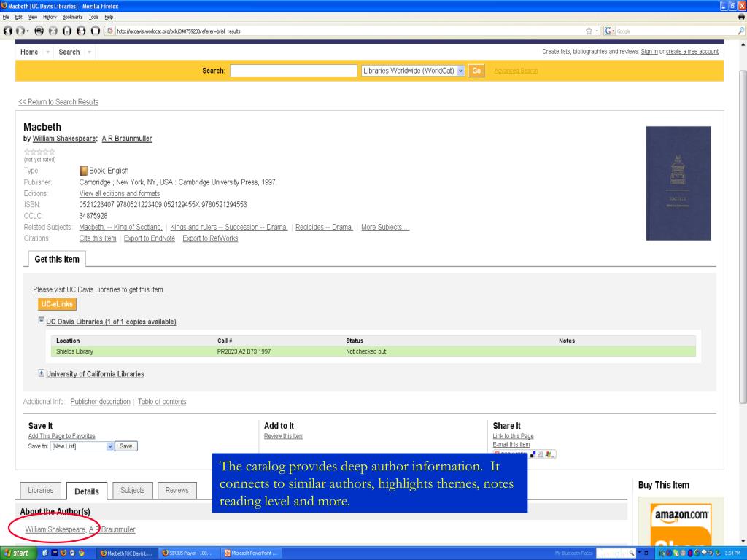Switch to Microsoft PowerPoint taskbar button
The height and width of the screenshot is (560, 747).
251,553
